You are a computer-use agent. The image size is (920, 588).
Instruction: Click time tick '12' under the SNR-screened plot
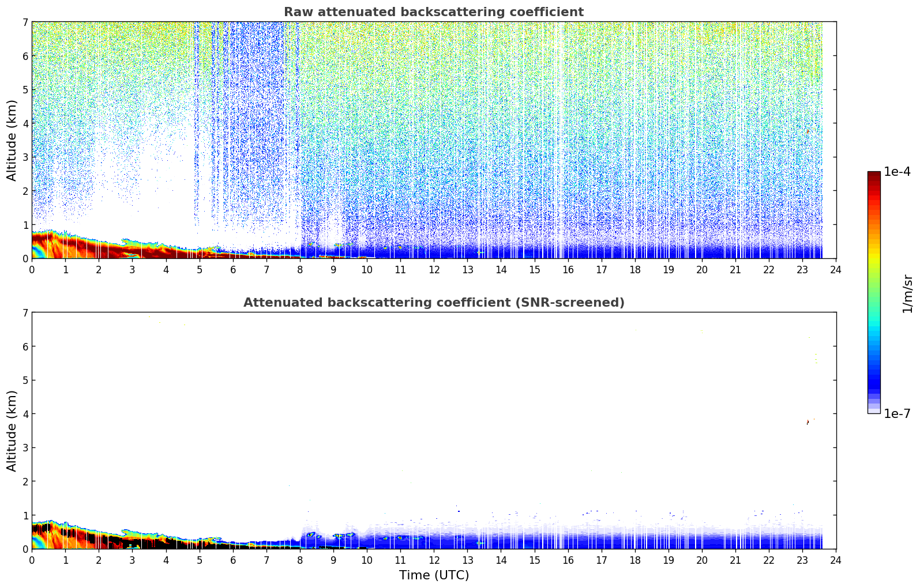434,560
